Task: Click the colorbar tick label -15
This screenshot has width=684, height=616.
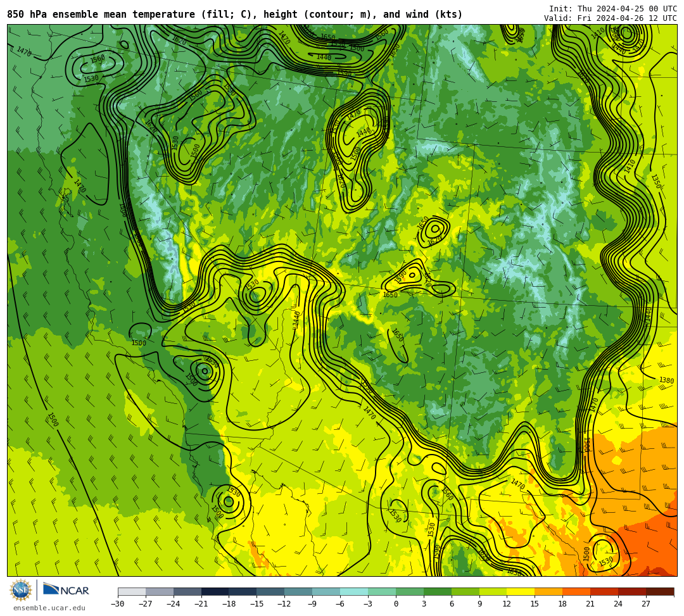Action: 257,604
